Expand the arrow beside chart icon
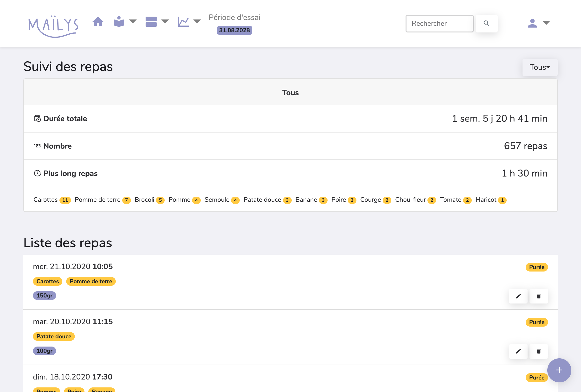The image size is (581, 392). (197, 21)
